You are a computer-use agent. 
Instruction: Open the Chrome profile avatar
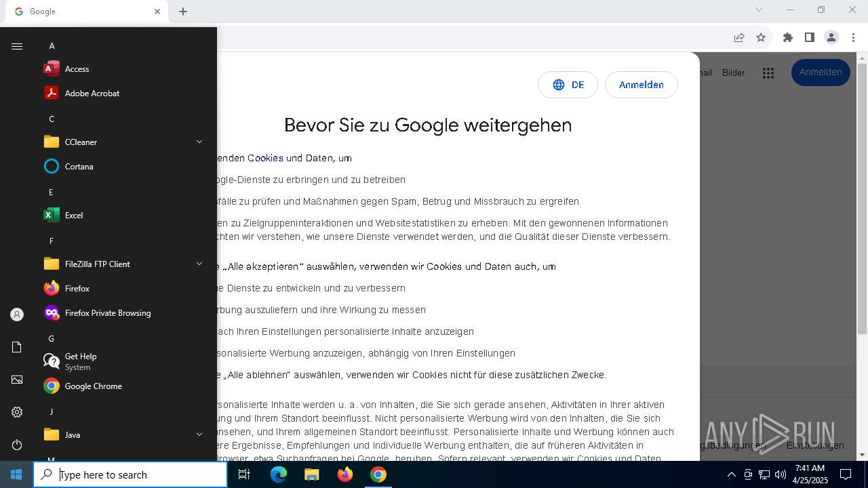[x=831, y=37]
